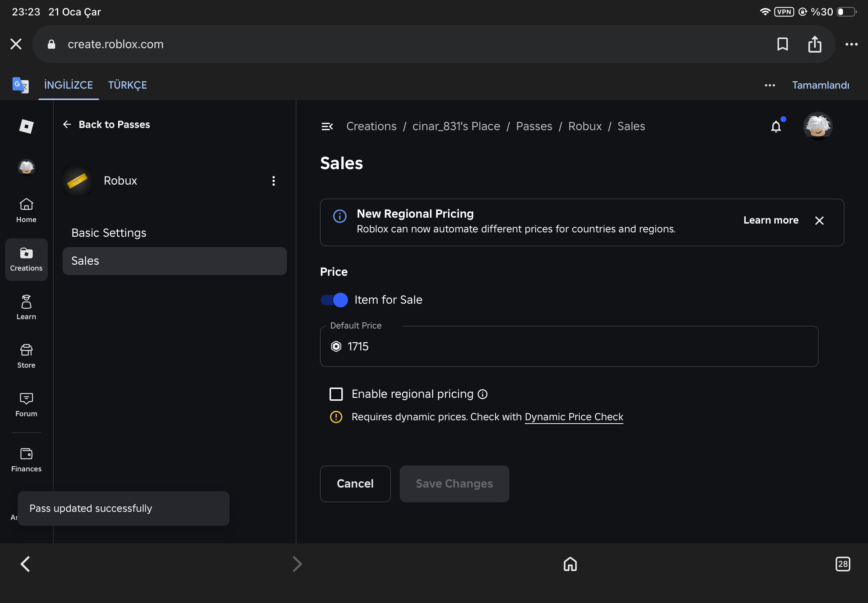868x603 pixels.
Task: Click the create.roblox.com address bar
Action: (x=434, y=44)
